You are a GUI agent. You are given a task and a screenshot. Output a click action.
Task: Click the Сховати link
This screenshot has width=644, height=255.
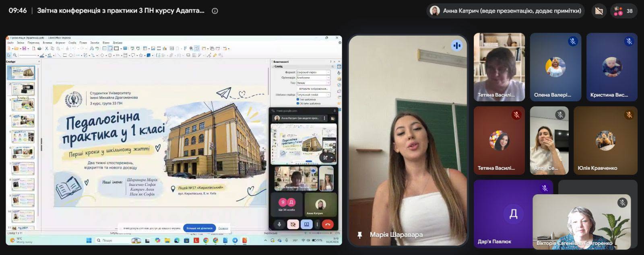223,228
